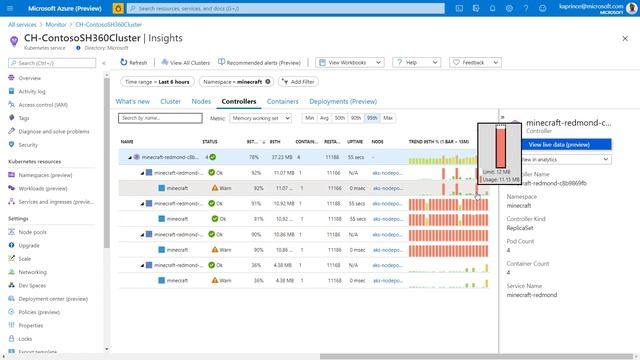Open Activity log in the sidebar
This screenshot has width=640, height=360.
coord(32,91)
